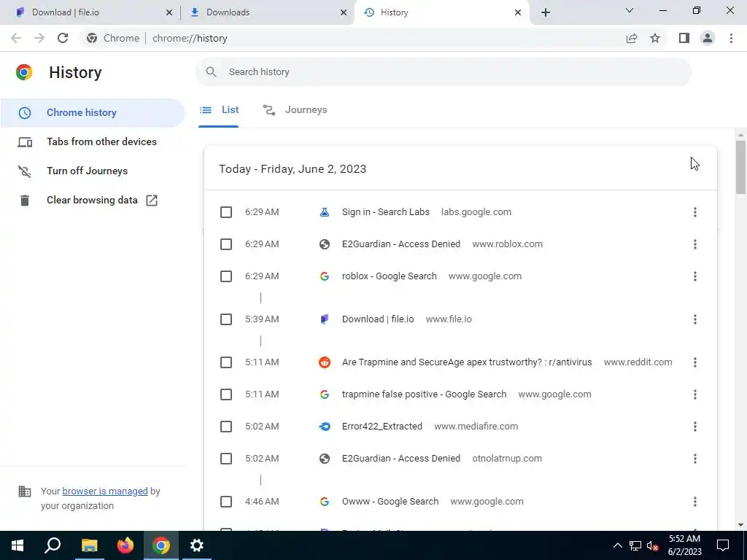Screen dimensions: 747x560
Task: Open the roblox - Google Search link
Action: pos(390,276)
